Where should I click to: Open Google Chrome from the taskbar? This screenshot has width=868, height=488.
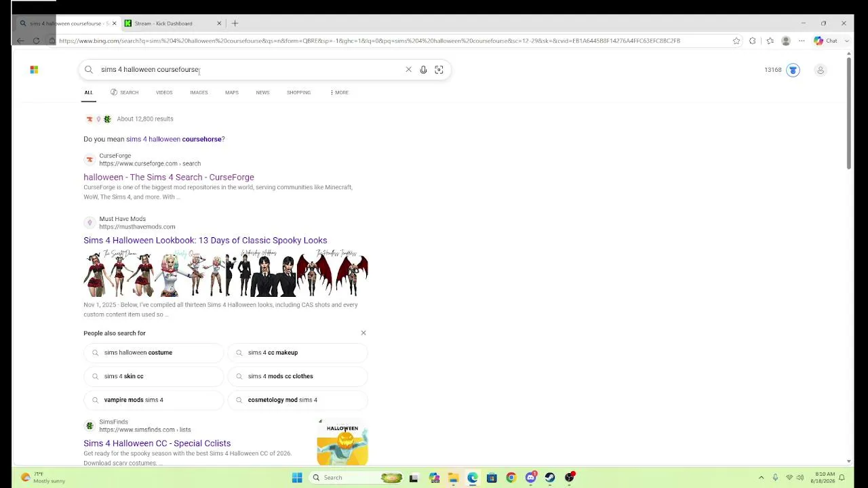(511, 478)
